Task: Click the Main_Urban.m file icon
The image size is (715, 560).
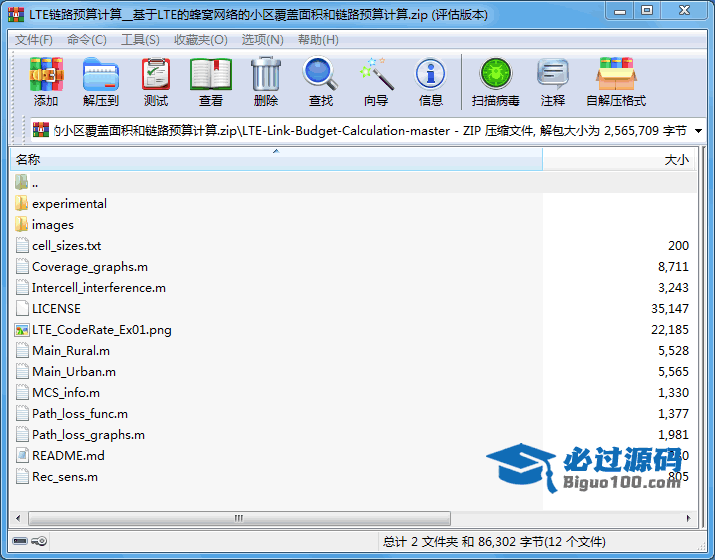Action: coord(21,372)
